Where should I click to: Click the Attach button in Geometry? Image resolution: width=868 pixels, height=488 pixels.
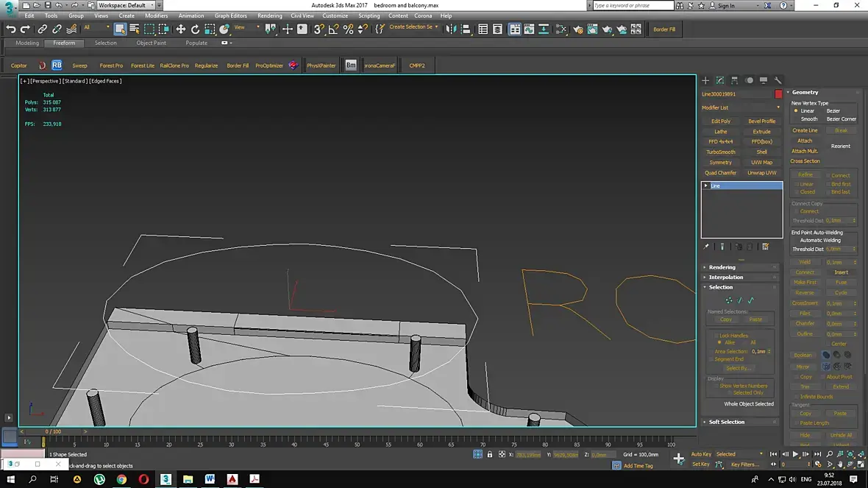pos(805,141)
